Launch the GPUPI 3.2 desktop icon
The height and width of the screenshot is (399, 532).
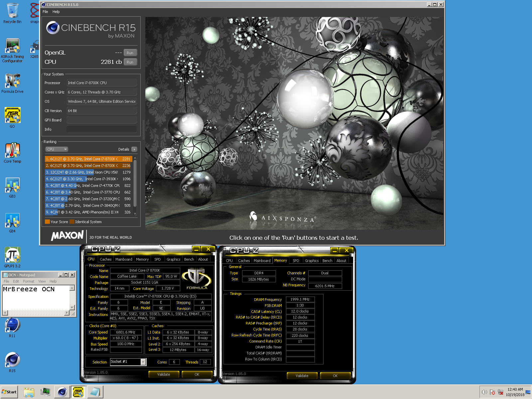pyautogui.click(x=12, y=257)
